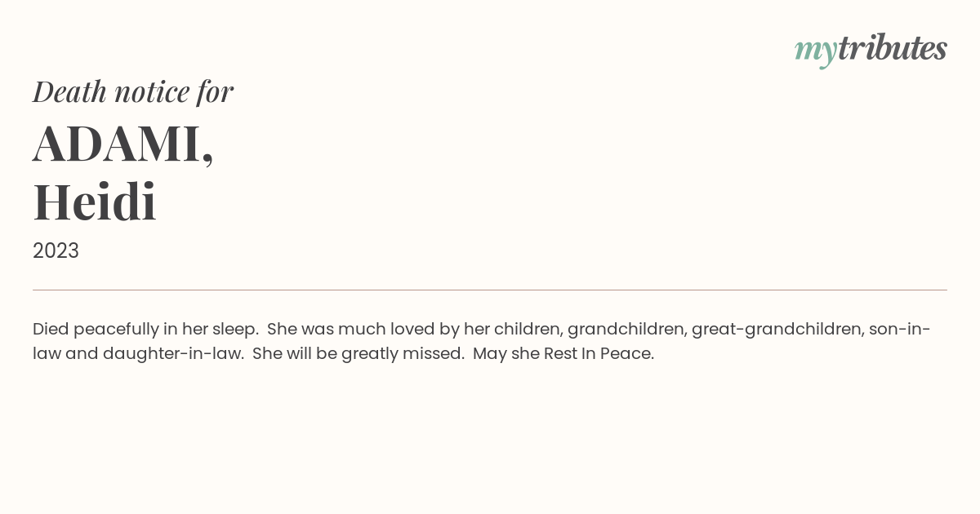
Task: Select the year 2023
Action: 56,250
